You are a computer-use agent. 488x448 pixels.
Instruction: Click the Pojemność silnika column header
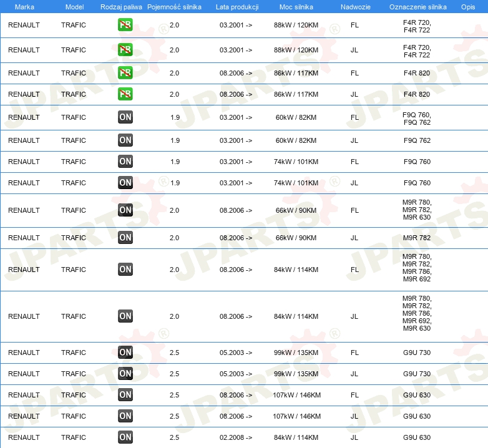click(x=174, y=6)
